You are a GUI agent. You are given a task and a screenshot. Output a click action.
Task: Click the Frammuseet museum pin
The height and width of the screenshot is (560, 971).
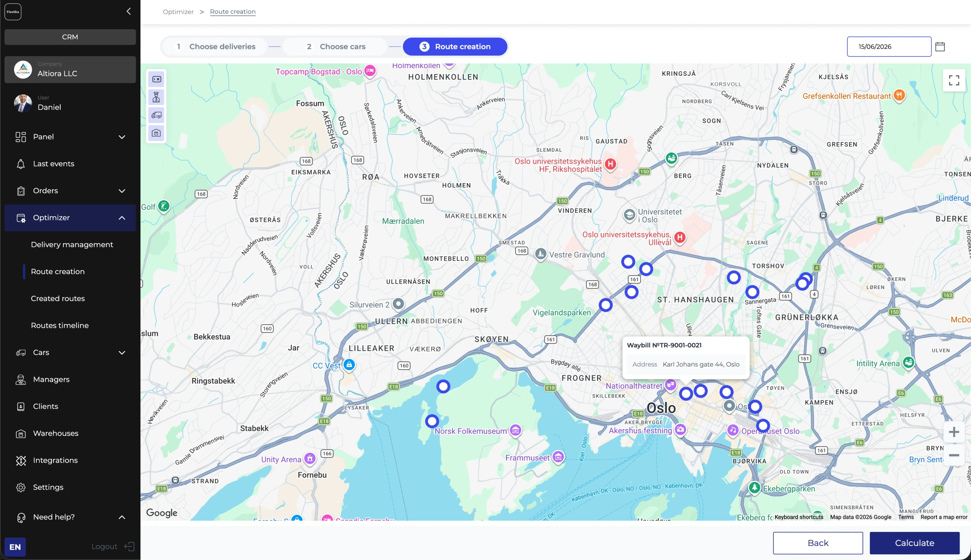tap(558, 456)
